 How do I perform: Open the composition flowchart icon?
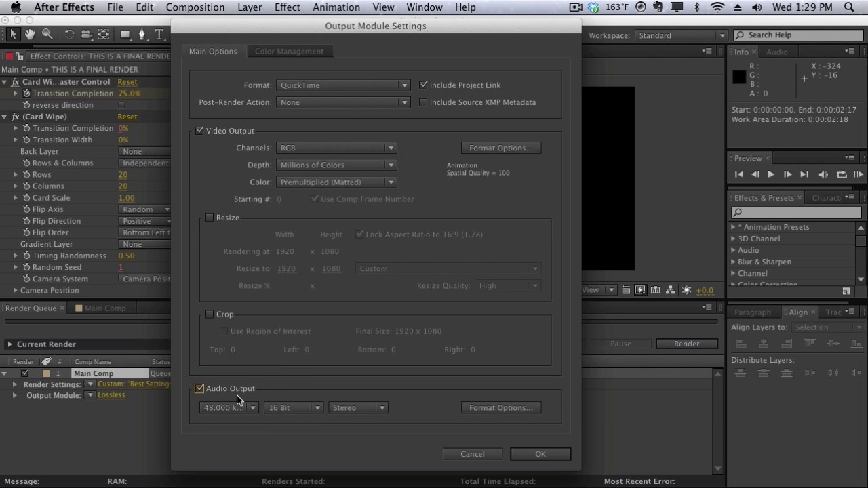(x=670, y=290)
